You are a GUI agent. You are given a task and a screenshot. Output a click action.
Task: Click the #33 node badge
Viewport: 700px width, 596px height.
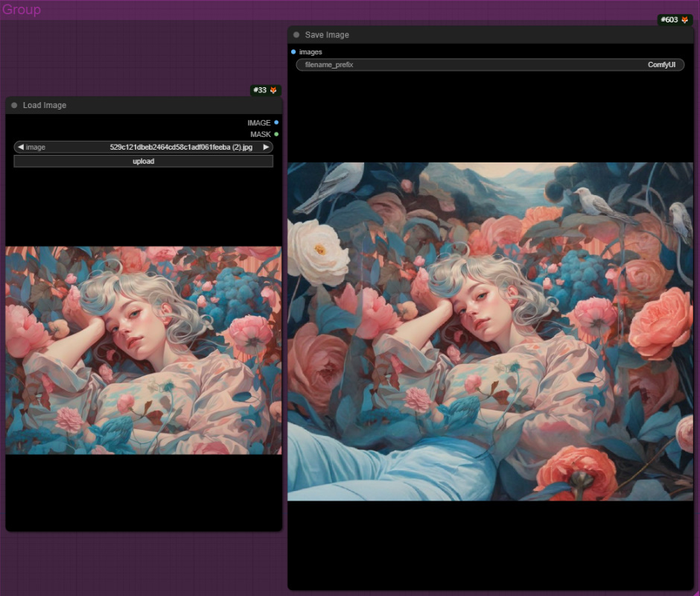pyautogui.click(x=266, y=90)
